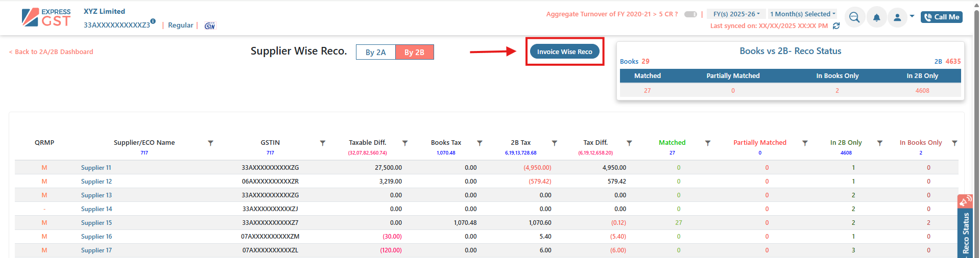980x258 pixels.
Task: Click the GSTIN search magnifier icon
Action: click(854, 17)
